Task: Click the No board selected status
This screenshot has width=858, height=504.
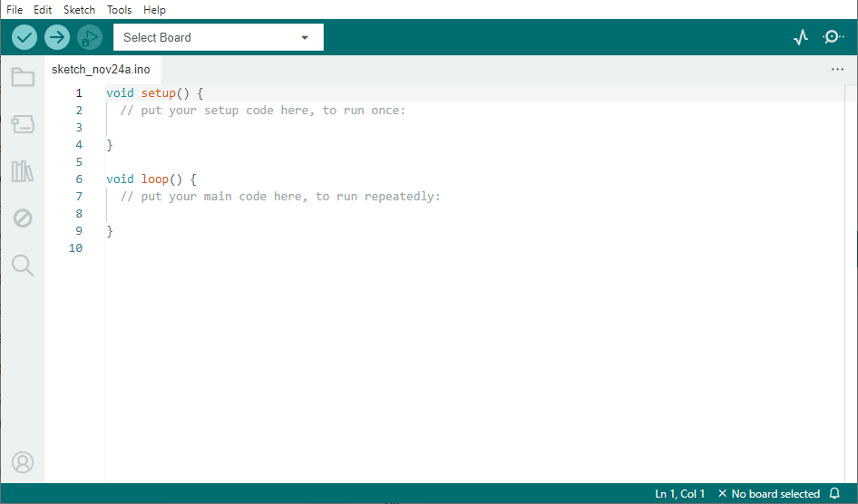Action: [769, 494]
